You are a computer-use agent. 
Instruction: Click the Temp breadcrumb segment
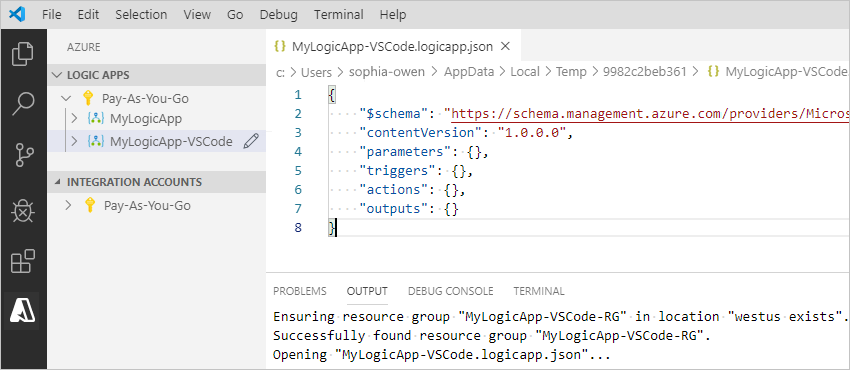click(571, 72)
